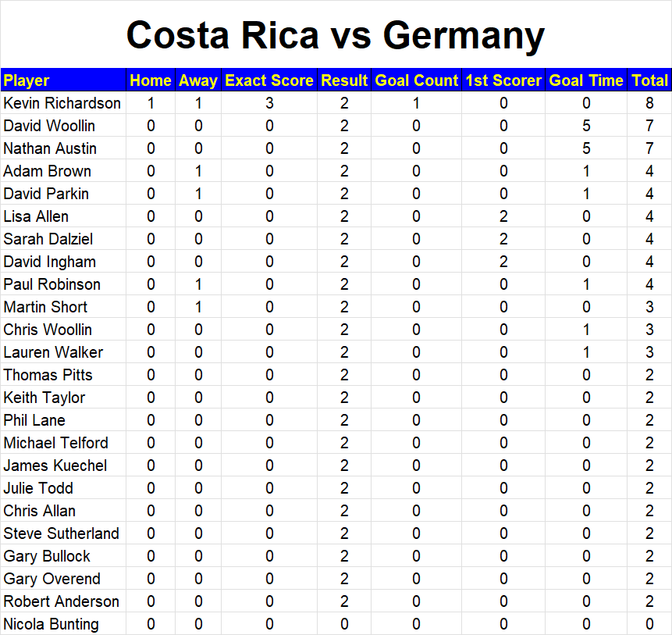Select the Steve Sutherland name cell
Viewport: 672px width, 635px height.
point(63,533)
